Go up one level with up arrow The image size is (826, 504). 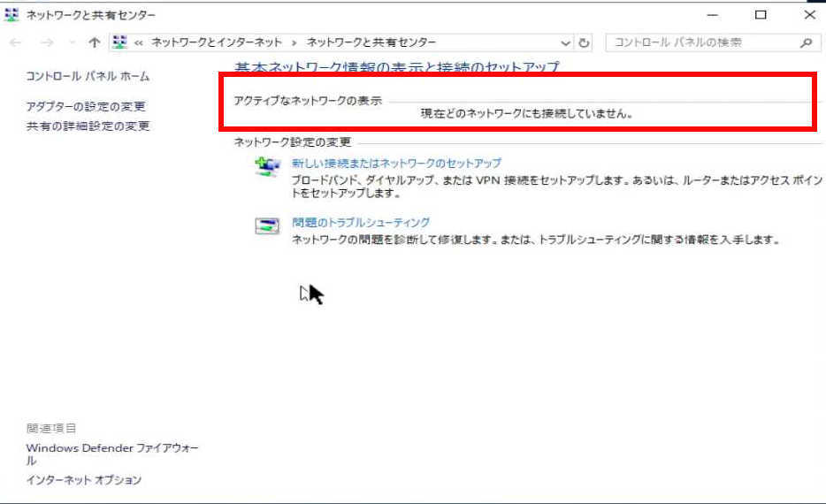pos(95,42)
